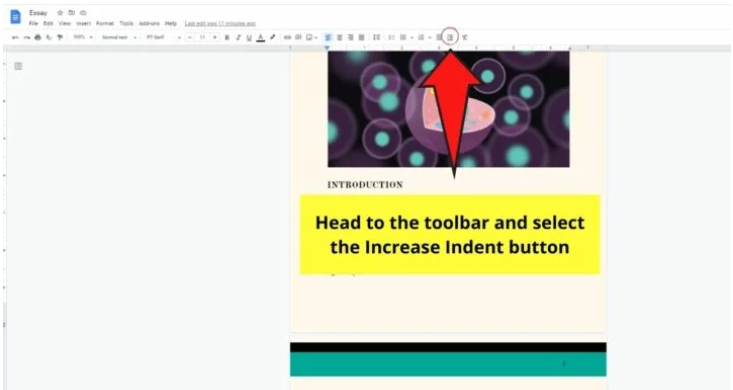Set center text alignment
The height and width of the screenshot is (390, 733).
(339, 37)
